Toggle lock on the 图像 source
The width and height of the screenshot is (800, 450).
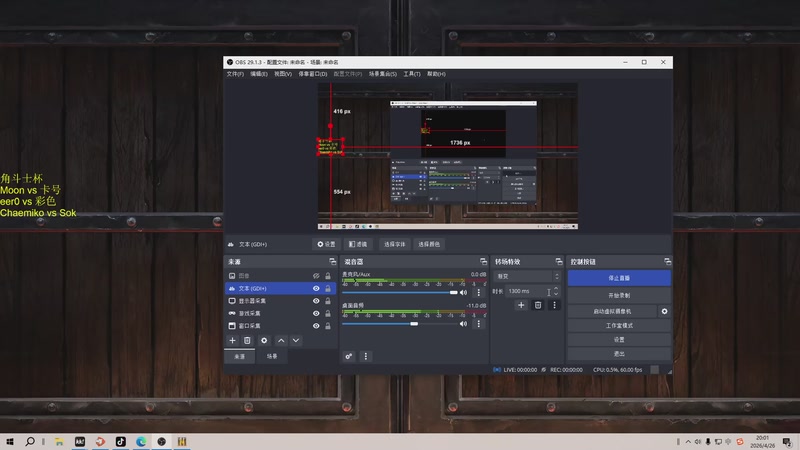coord(328,276)
